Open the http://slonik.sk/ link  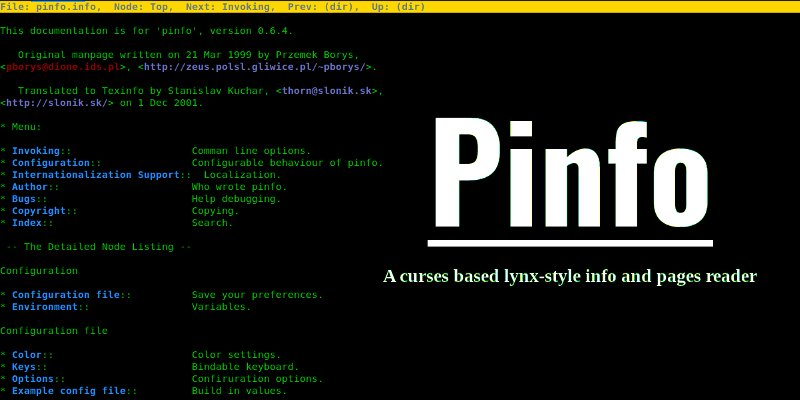[57, 103]
